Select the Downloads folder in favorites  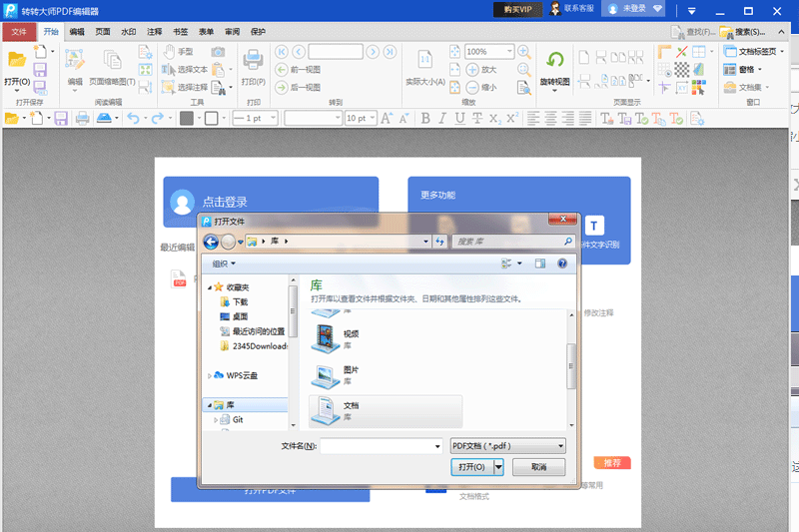pyautogui.click(x=235, y=301)
